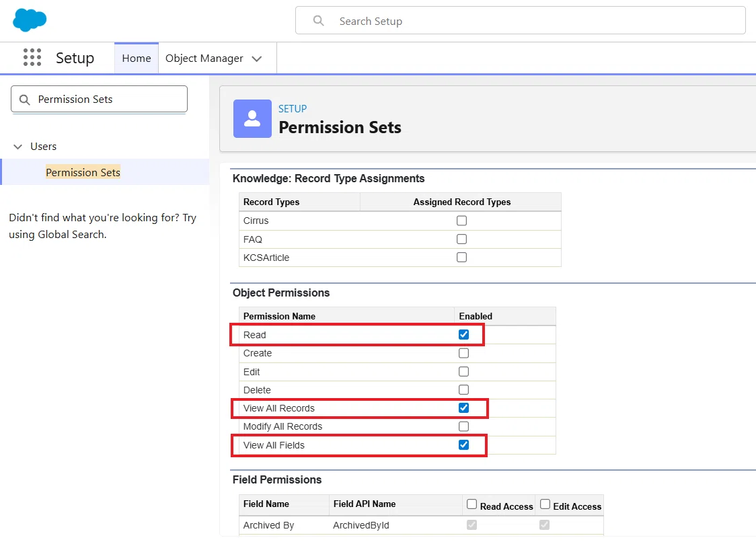Enable the Create permission checkbox
This screenshot has width=756, height=544.
463,353
